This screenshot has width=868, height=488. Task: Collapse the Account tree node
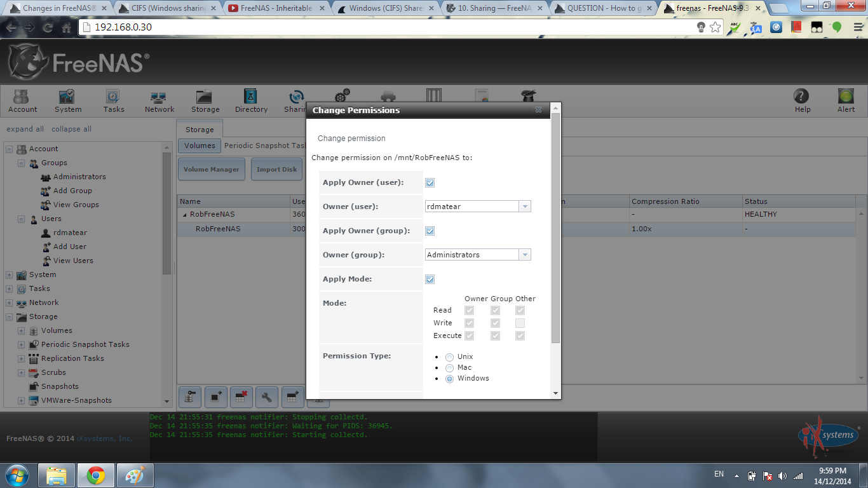[x=9, y=149]
